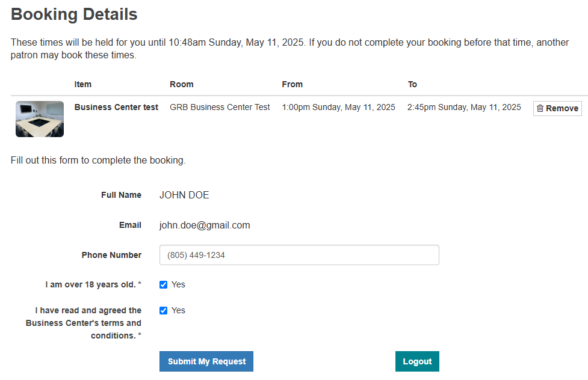This screenshot has height=380, width=588.
Task: Click the trash icon in Remove button
Action: 540,109
